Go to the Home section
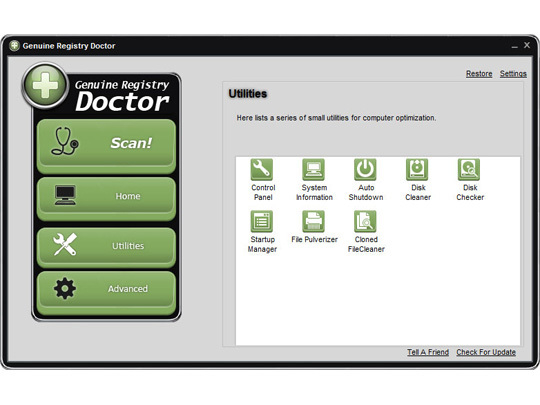 click(x=106, y=199)
